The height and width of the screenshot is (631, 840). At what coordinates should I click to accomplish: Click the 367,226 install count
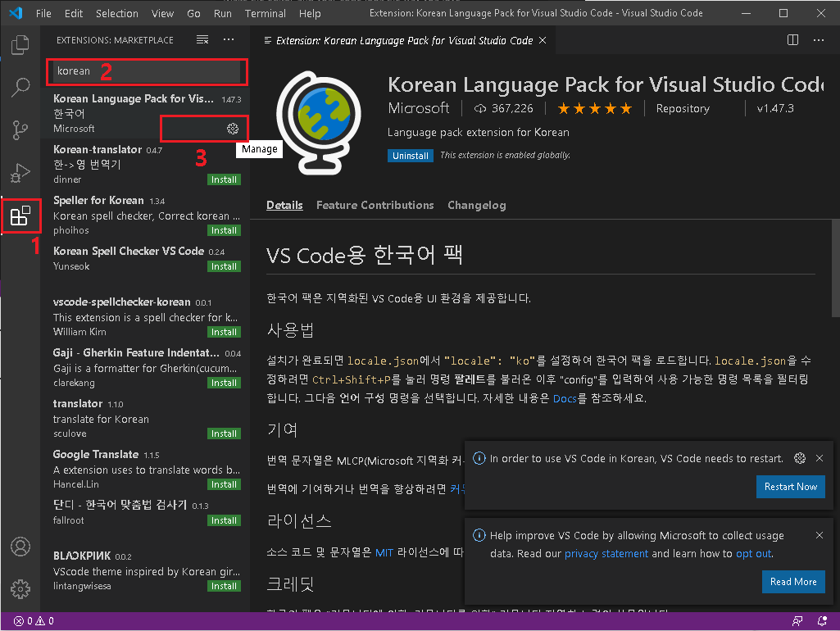click(503, 109)
